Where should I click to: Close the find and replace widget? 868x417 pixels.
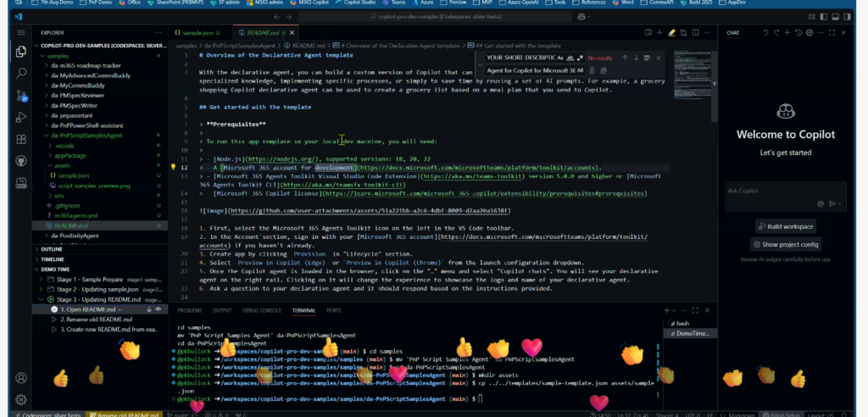tap(658, 58)
